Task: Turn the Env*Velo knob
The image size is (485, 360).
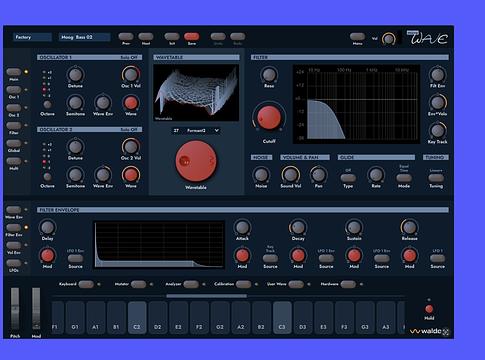Action: (437, 103)
